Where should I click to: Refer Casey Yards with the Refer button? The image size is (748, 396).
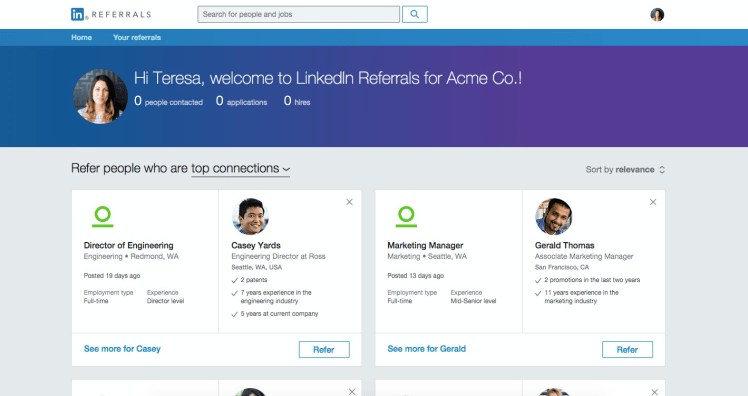(324, 349)
